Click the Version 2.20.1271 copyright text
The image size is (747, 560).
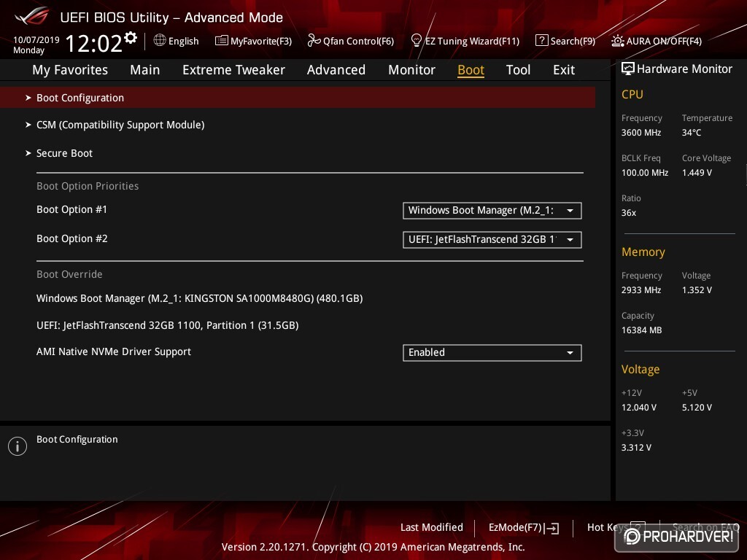[373, 547]
